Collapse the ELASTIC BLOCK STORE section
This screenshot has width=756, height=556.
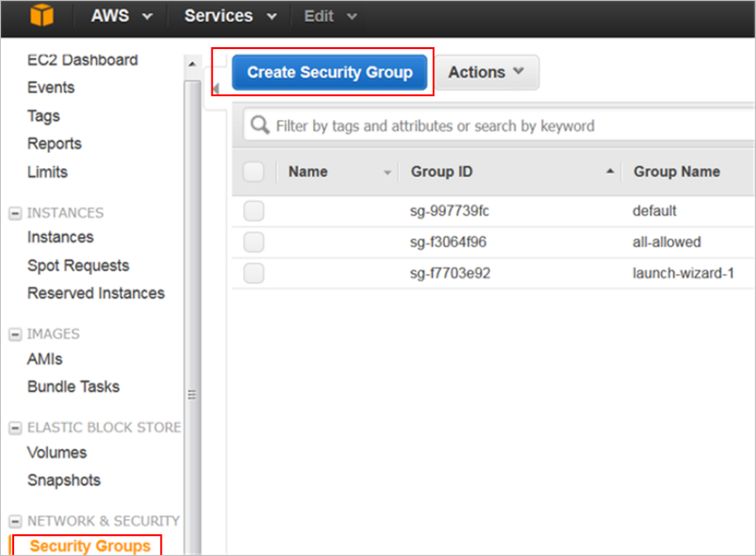point(15,428)
